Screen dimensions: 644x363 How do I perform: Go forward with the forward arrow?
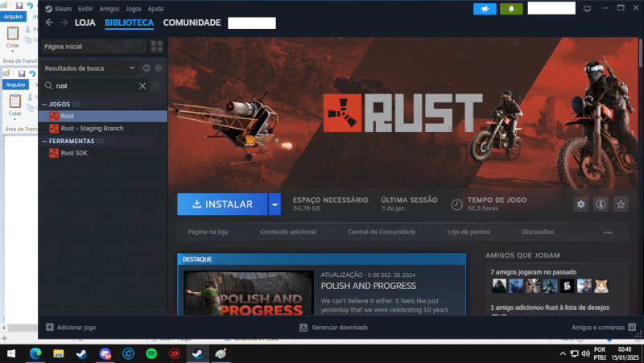pos(64,23)
